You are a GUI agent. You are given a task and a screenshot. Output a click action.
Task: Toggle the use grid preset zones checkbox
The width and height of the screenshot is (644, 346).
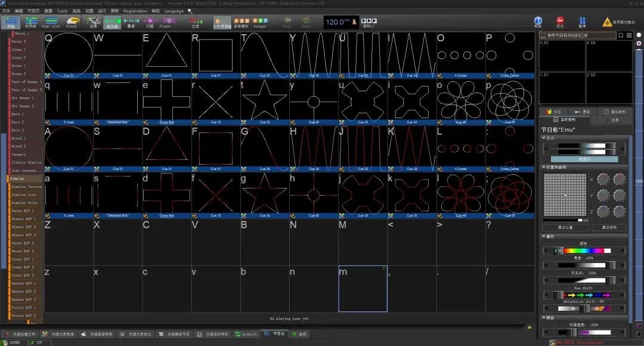click(x=544, y=35)
